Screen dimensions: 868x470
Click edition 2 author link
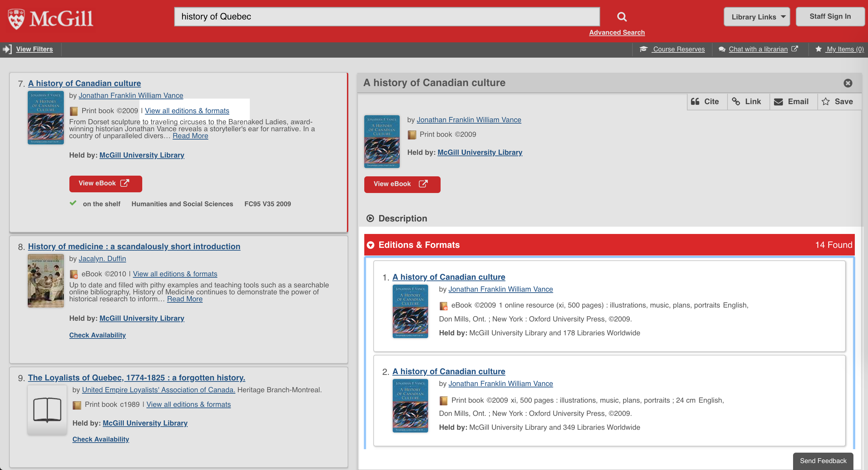coord(501,384)
